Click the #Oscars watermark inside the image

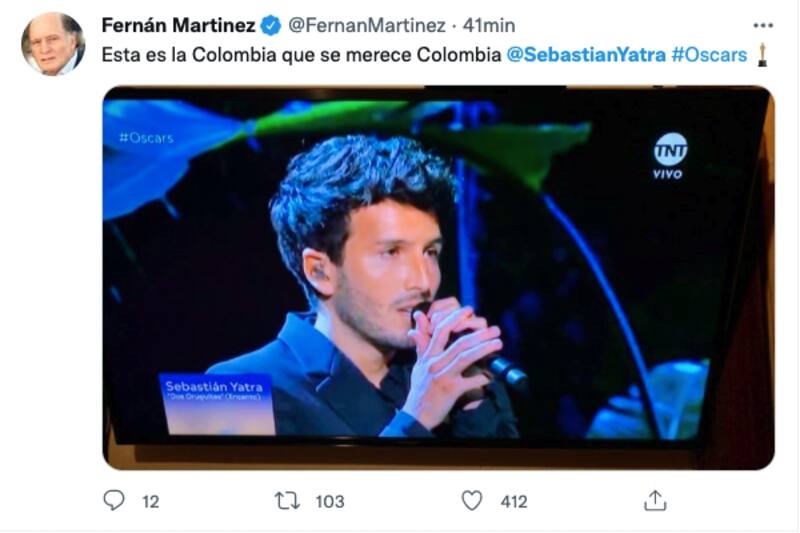point(146,137)
